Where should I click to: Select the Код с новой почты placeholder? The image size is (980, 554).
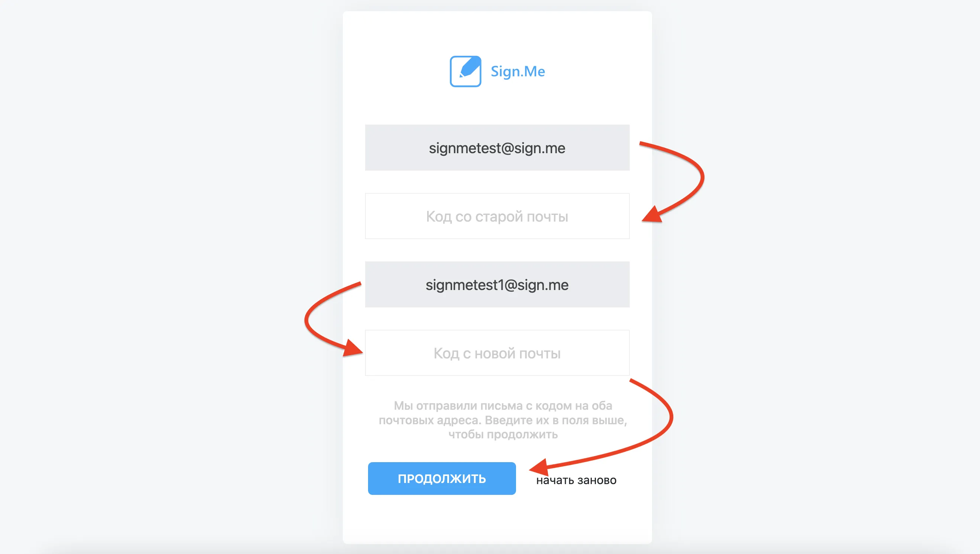click(x=497, y=354)
